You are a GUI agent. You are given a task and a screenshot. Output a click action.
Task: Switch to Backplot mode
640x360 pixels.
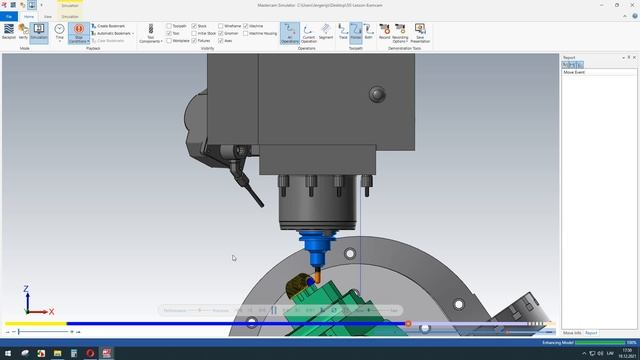click(x=9, y=32)
